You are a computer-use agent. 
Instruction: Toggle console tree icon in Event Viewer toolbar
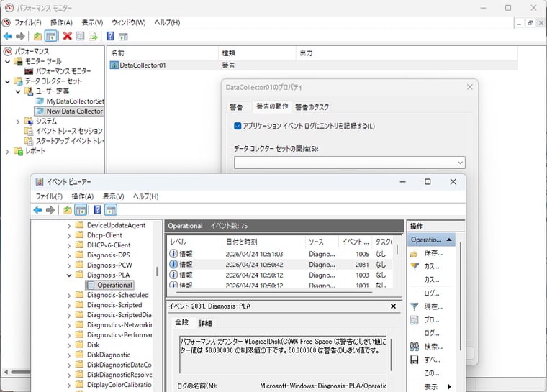(x=81, y=210)
